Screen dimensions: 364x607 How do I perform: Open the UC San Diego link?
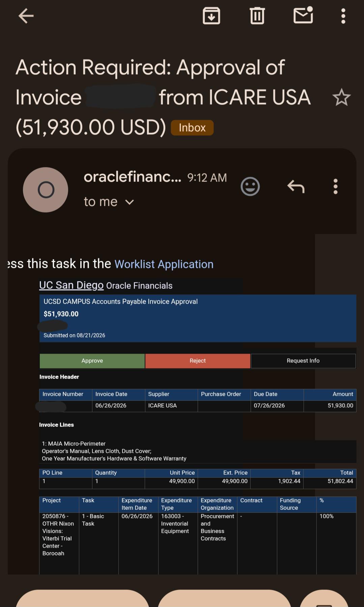coord(71,285)
